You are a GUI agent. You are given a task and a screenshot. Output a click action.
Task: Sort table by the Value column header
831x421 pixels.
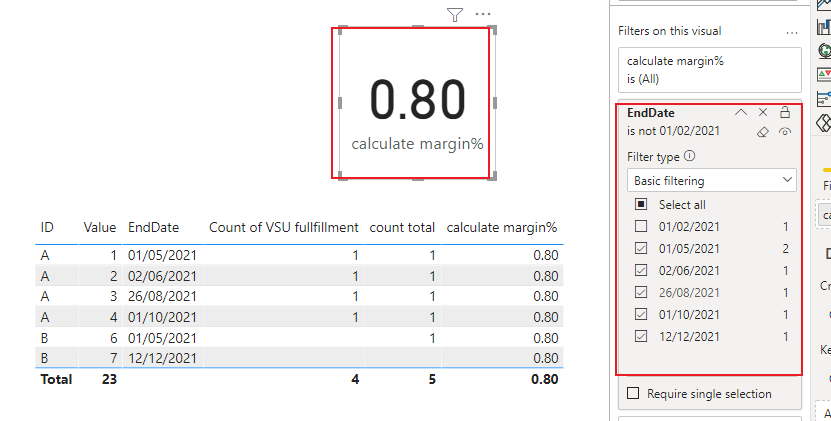[x=100, y=227]
